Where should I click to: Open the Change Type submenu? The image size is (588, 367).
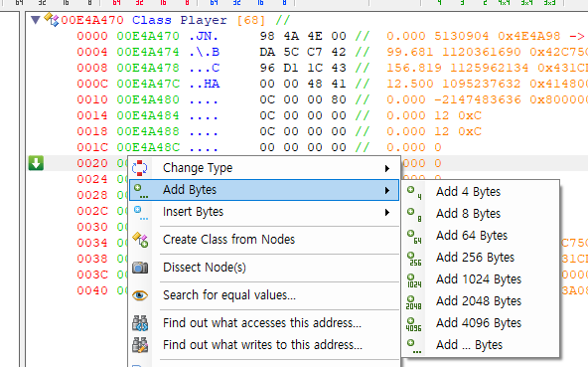point(264,168)
